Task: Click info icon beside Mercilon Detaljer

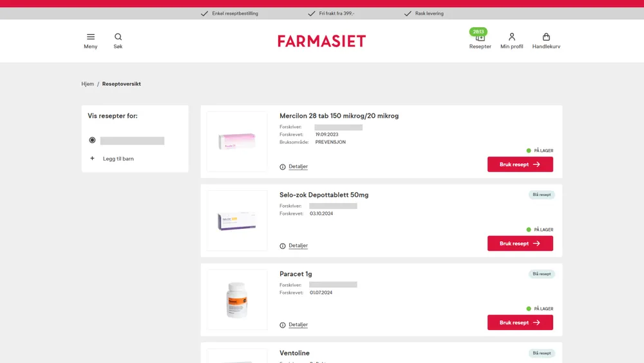Action: (x=283, y=167)
